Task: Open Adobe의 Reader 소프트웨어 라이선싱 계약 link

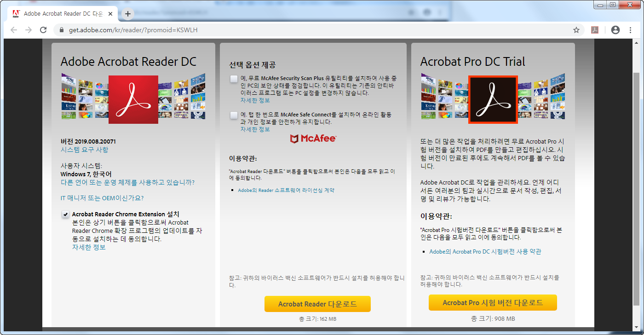Action: [286, 190]
